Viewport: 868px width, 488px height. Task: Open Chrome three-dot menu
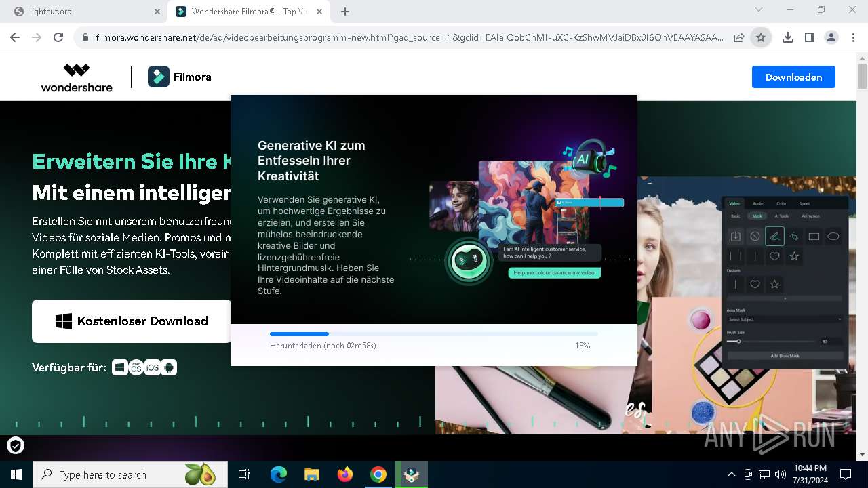(x=853, y=38)
